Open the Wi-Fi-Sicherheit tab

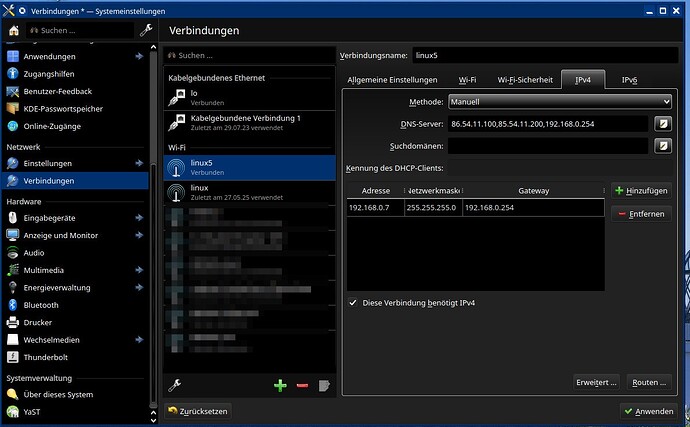click(x=525, y=80)
